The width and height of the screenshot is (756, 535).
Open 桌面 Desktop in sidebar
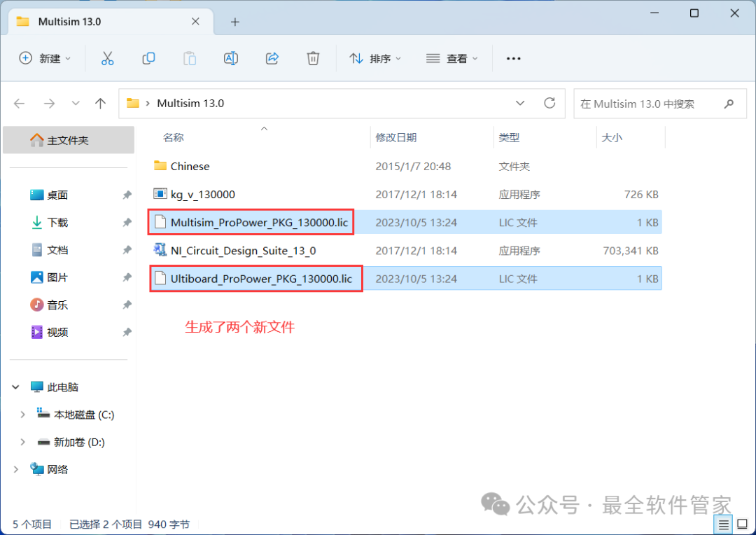point(57,195)
